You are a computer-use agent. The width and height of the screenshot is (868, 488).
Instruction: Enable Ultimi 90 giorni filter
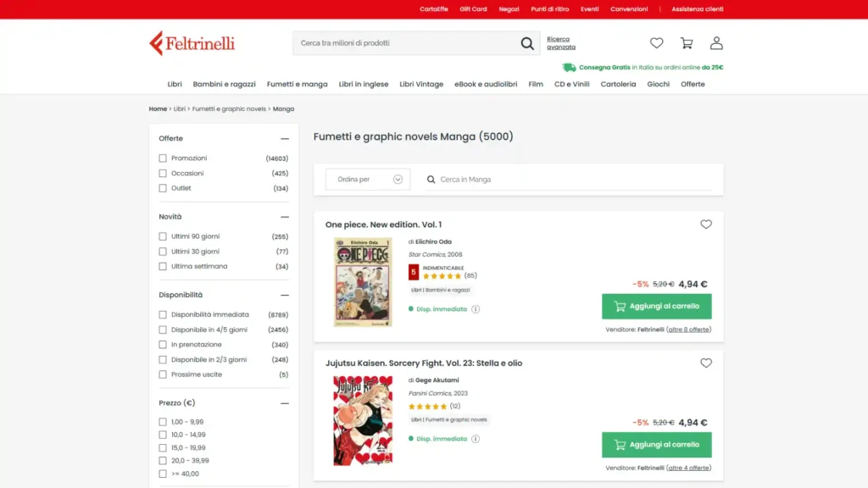coord(163,236)
